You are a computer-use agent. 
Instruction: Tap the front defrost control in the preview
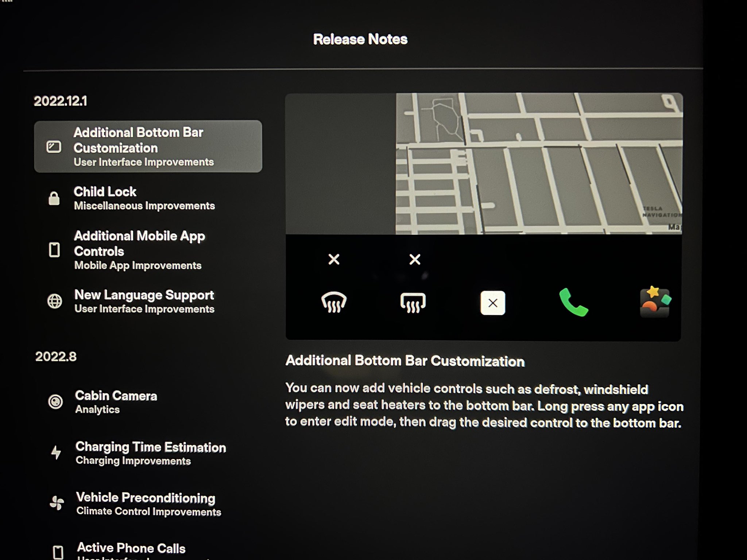333,303
